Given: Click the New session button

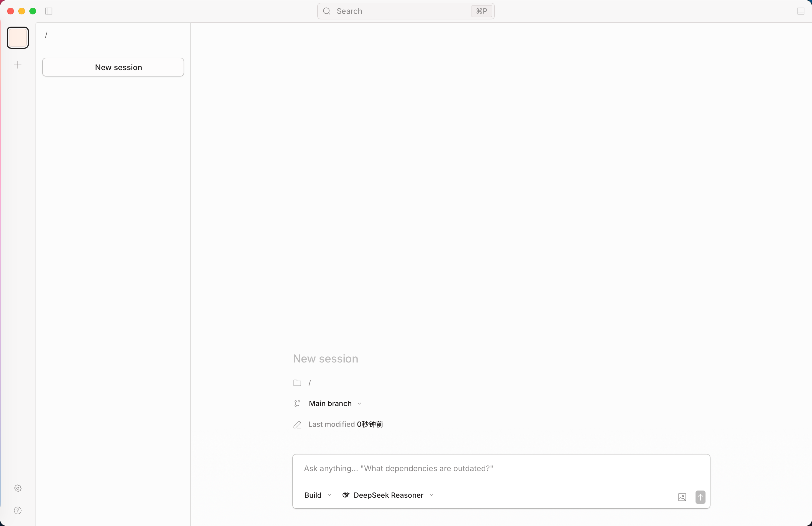Looking at the screenshot, I should tap(113, 67).
